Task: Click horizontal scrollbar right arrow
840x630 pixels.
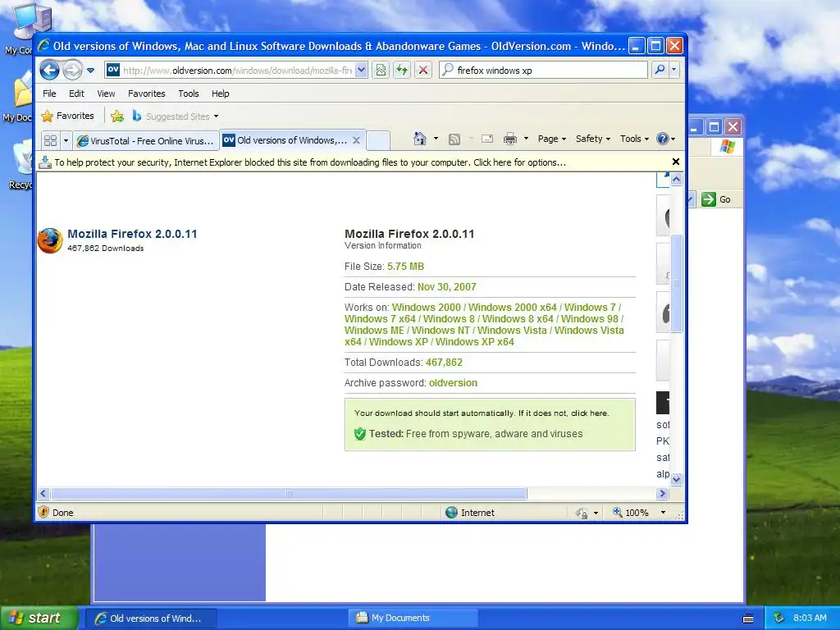Action: point(662,493)
